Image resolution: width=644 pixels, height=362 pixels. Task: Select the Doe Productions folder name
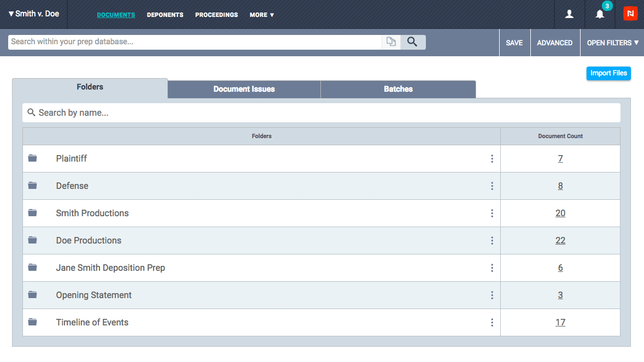click(x=89, y=240)
